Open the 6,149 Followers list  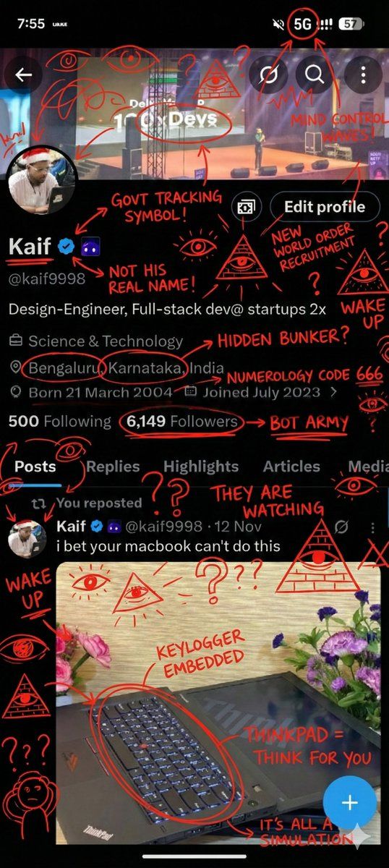181,421
